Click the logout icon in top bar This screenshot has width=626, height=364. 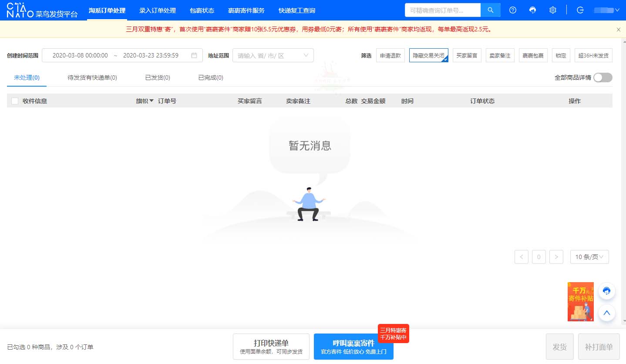580,10
